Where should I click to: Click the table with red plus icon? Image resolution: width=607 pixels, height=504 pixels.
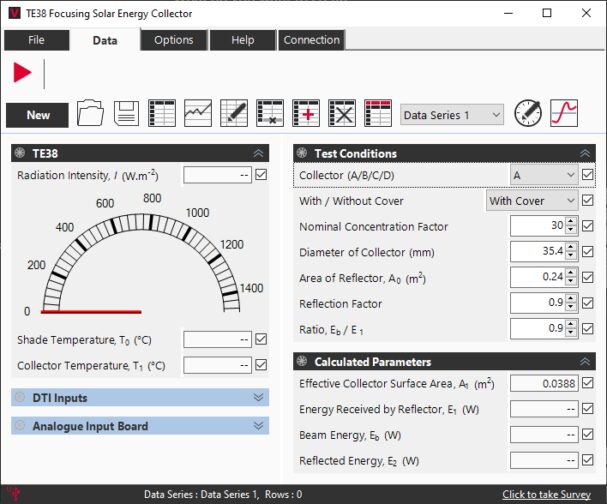[x=306, y=114]
